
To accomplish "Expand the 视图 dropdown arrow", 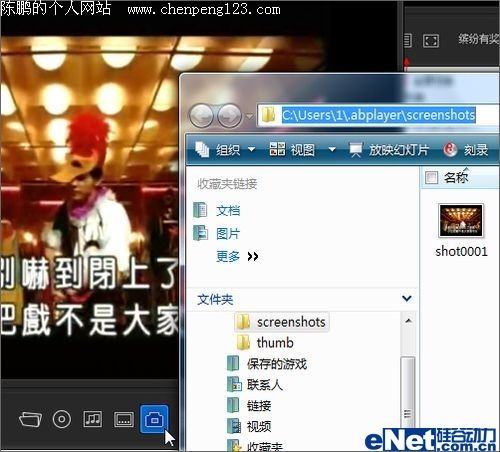I will (332, 150).
